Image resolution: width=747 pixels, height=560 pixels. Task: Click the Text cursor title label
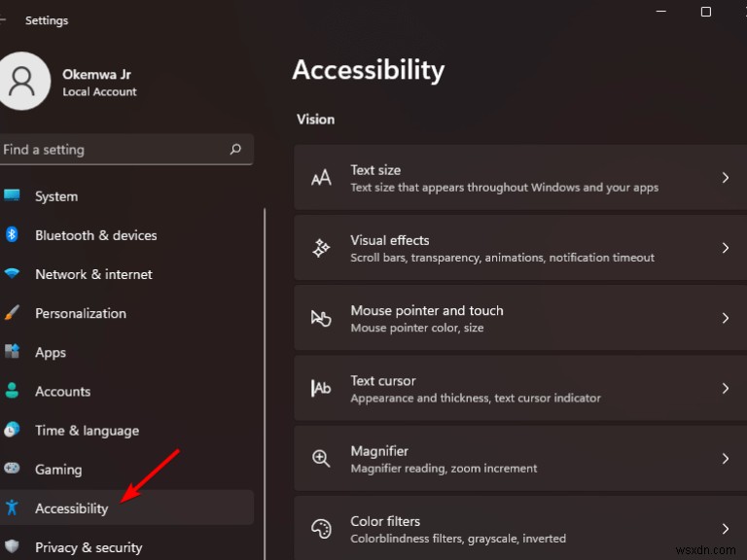coord(383,380)
